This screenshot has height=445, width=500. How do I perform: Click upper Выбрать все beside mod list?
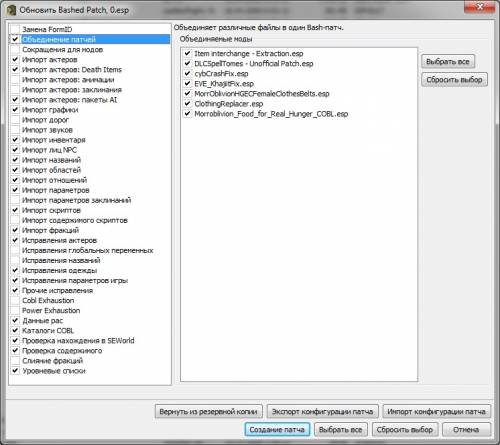448,62
